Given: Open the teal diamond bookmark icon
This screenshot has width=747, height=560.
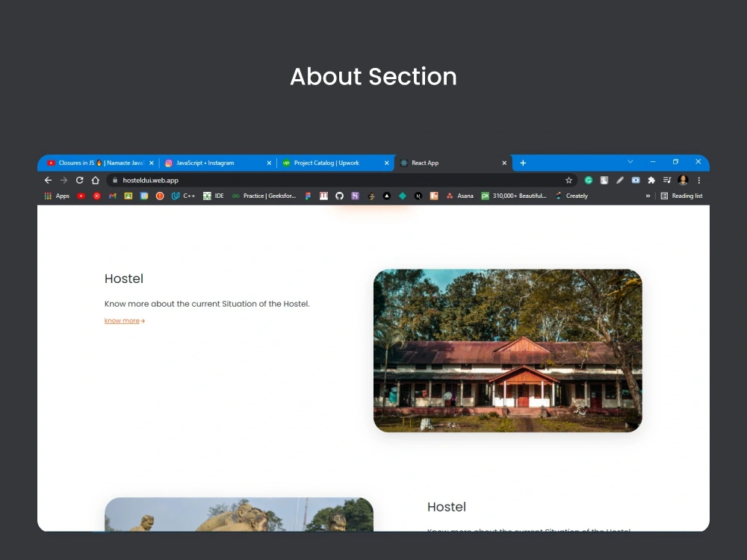Looking at the screenshot, I should pyautogui.click(x=403, y=196).
